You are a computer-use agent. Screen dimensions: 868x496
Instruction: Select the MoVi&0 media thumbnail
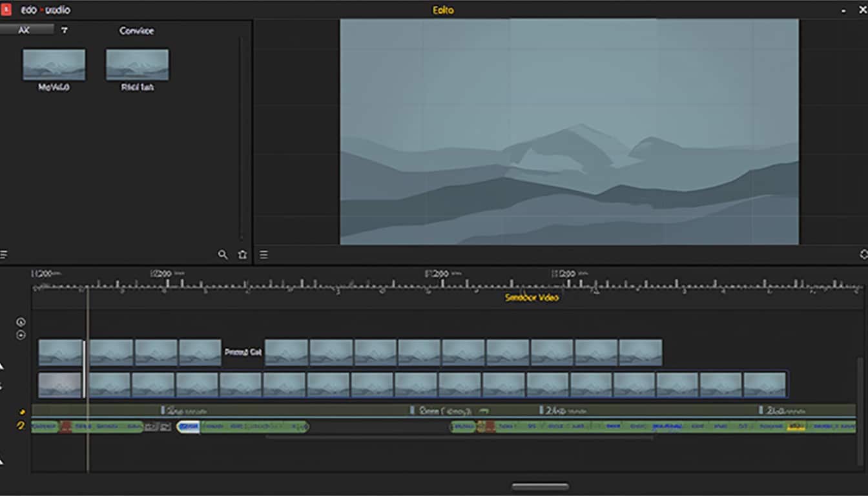[x=54, y=65]
